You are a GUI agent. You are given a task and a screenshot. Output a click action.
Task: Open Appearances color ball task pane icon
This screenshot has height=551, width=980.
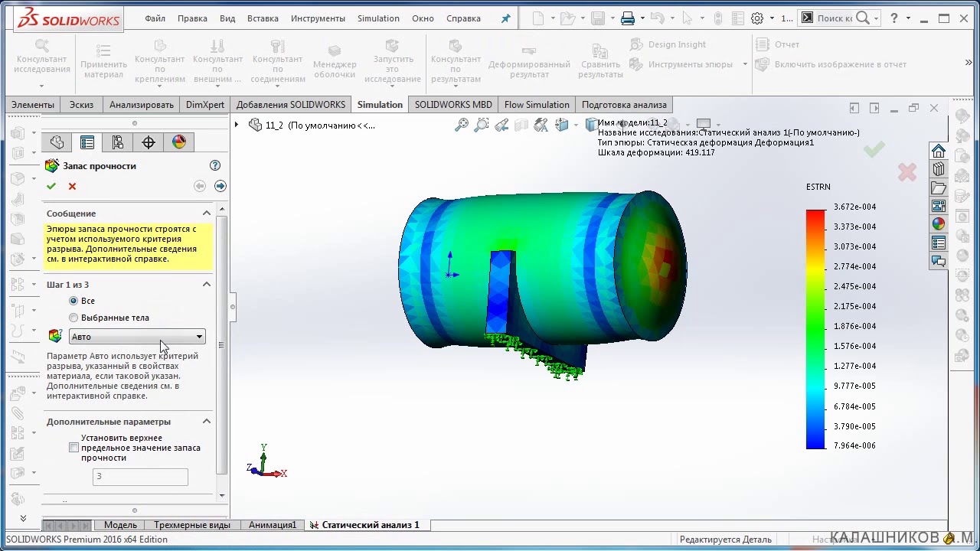(939, 224)
